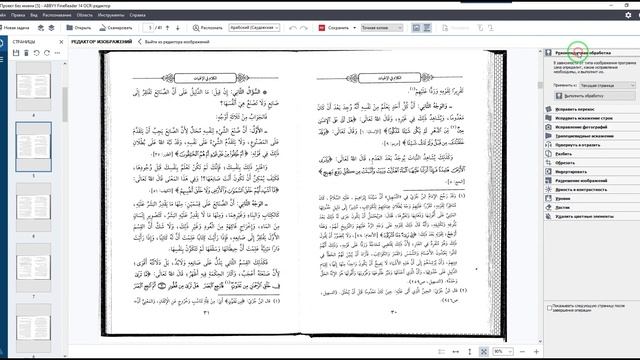Open the Справка (Help) menu

pyautogui.click(x=138, y=15)
